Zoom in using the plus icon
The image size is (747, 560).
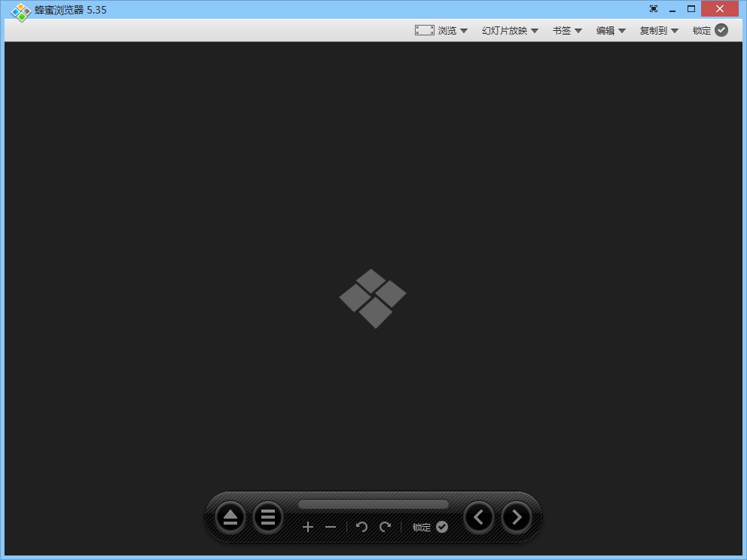[308, 527]
